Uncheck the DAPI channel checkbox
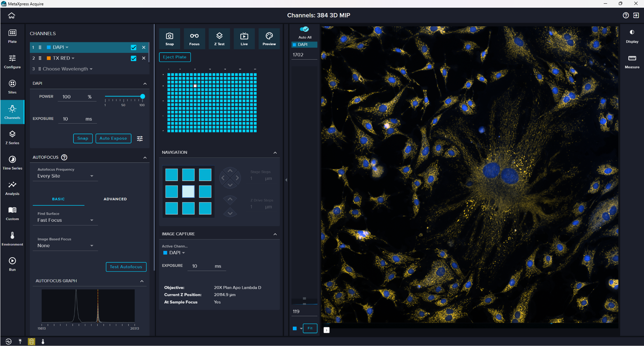This screenshot has width=644, height=346. click(134, 48)
